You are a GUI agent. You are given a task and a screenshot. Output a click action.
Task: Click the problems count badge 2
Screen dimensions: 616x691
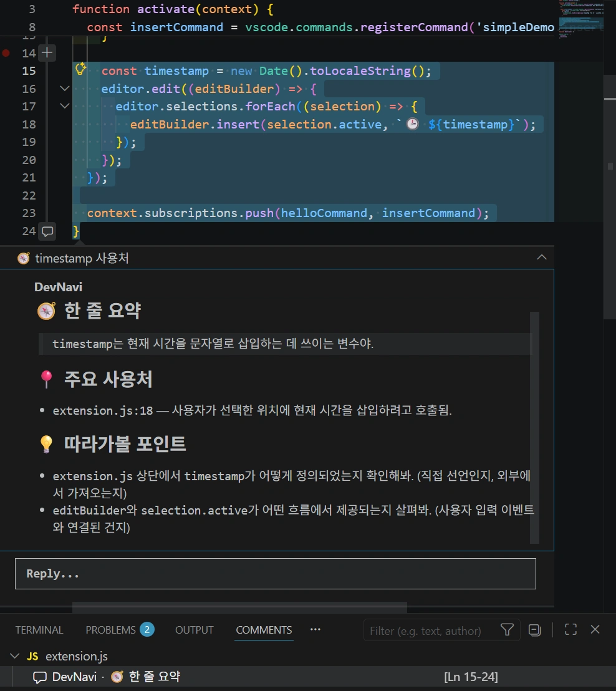(147, 629)
